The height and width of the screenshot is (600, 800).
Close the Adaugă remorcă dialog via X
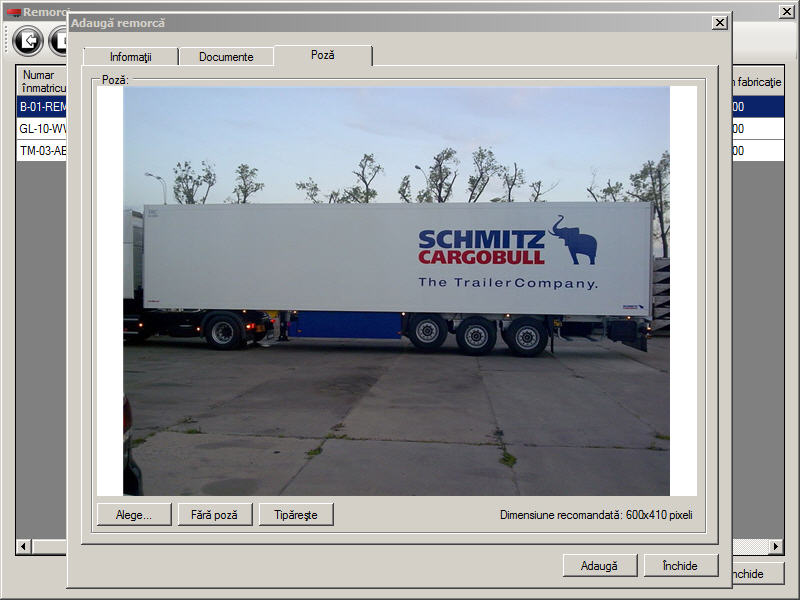(x=719, y=22)
